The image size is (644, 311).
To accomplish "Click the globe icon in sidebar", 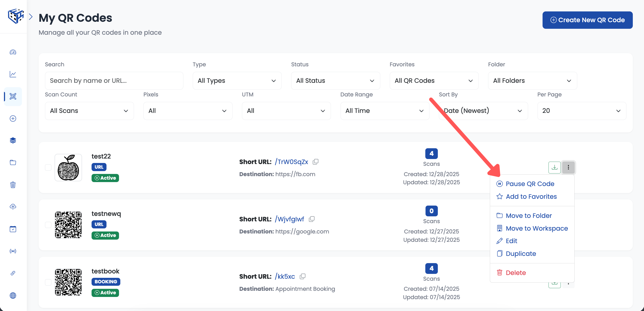I will click(13, 295).
